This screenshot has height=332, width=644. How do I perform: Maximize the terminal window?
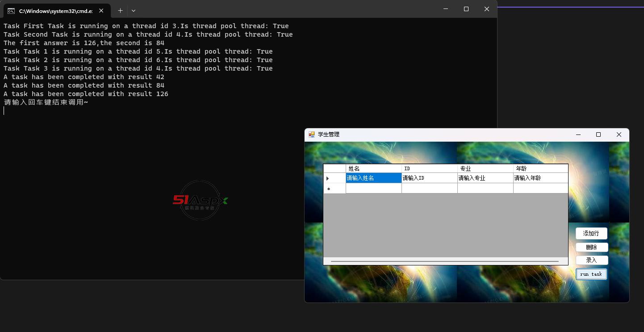coord(466,9)
